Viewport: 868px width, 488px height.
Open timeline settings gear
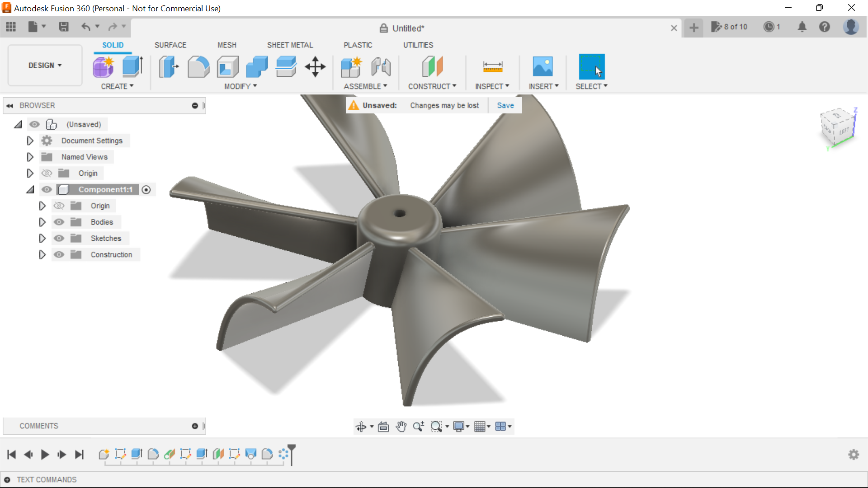854,455
